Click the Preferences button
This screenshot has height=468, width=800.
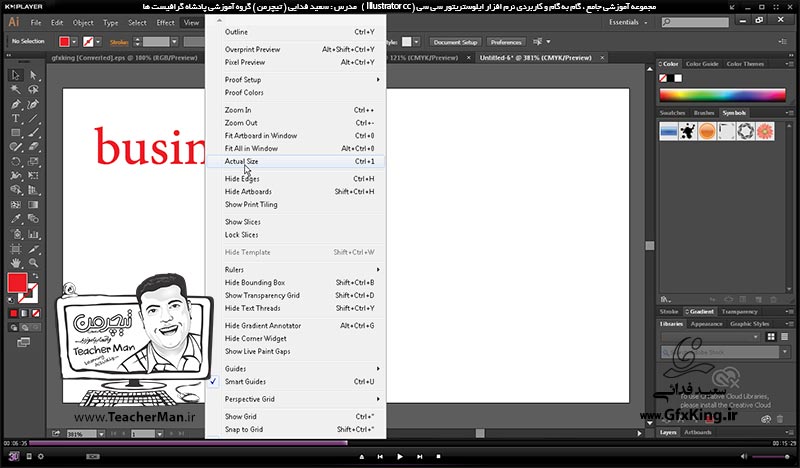click(506, 42)
